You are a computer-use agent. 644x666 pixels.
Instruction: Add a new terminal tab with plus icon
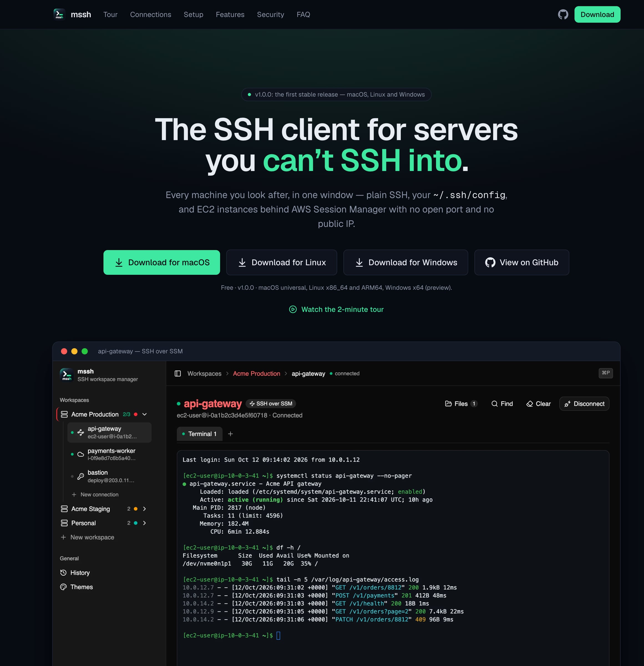[230, 434]
